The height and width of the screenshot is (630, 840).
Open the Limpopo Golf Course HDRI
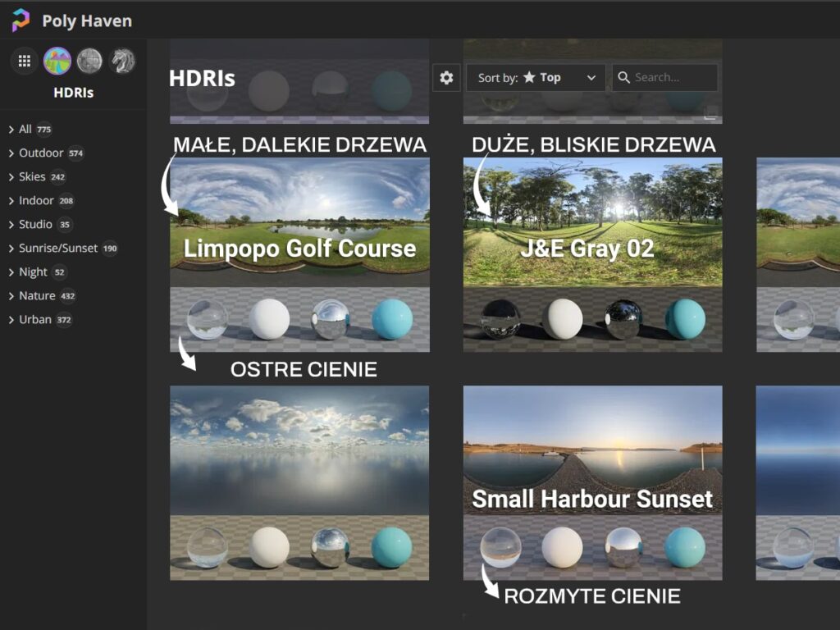tap(299, 221)
